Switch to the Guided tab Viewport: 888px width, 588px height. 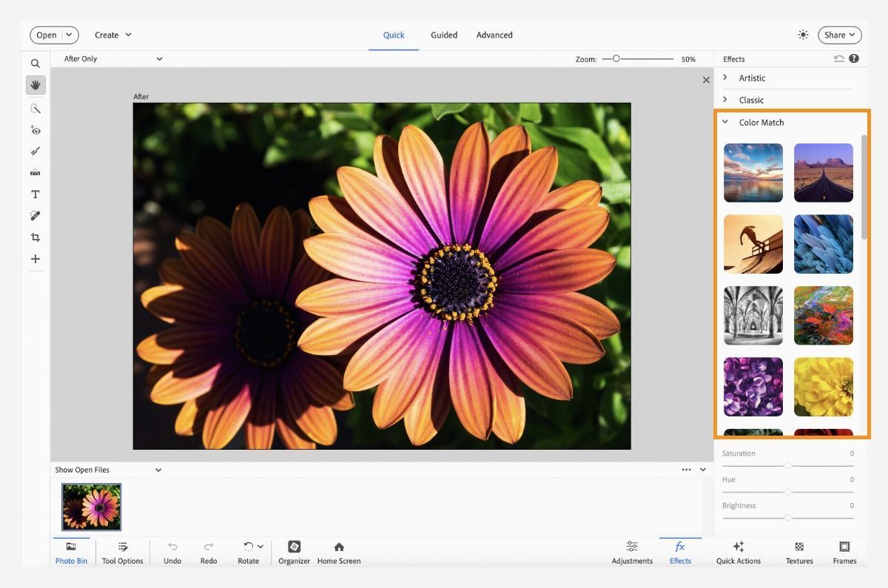coord(444,35)
